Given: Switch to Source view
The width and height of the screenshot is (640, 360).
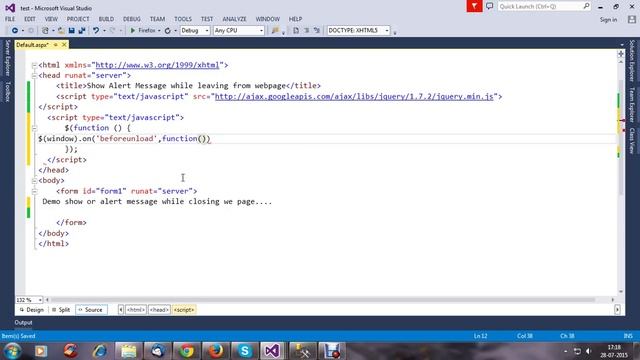Looking at the screenshot, I should pos(91,310).
